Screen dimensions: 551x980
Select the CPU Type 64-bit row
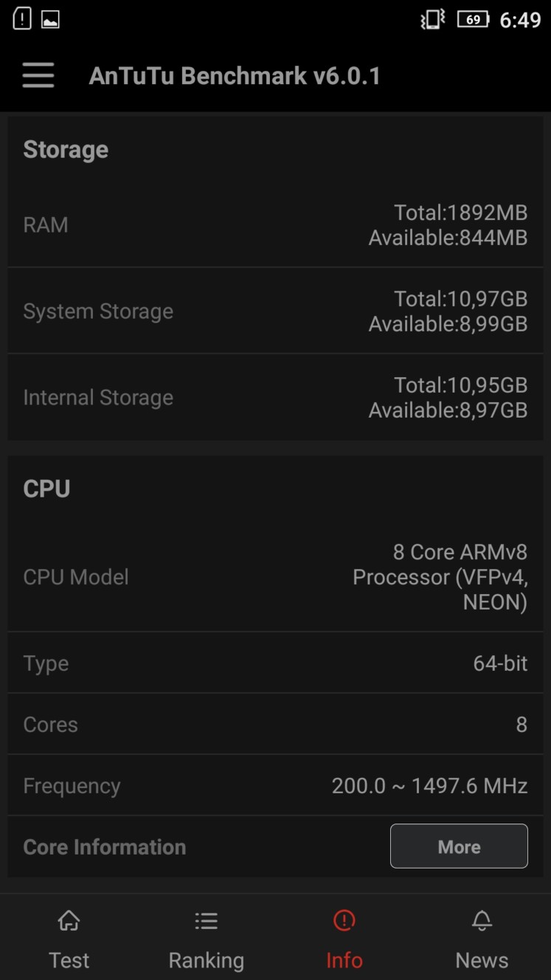click(x=275, y=663)
